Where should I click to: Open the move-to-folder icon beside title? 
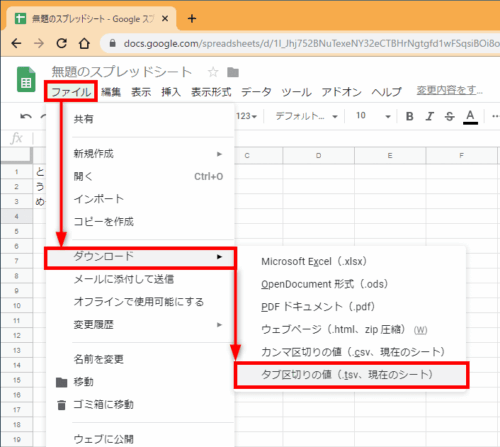[233, 72]
